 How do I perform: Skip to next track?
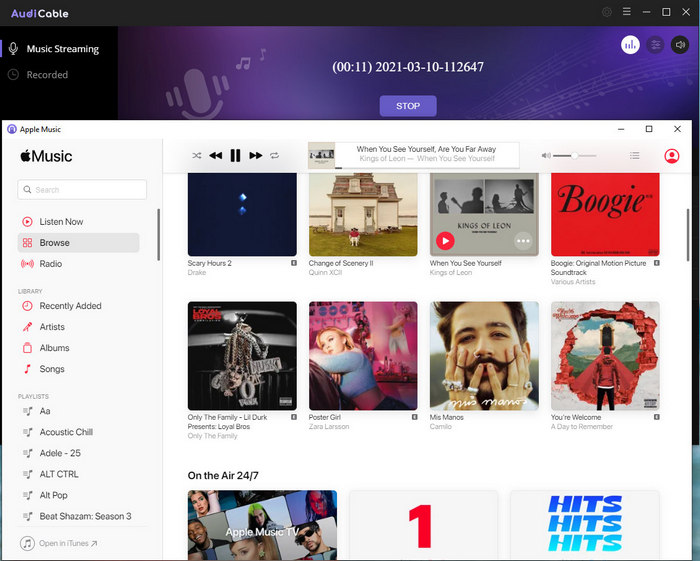(255, 155)
